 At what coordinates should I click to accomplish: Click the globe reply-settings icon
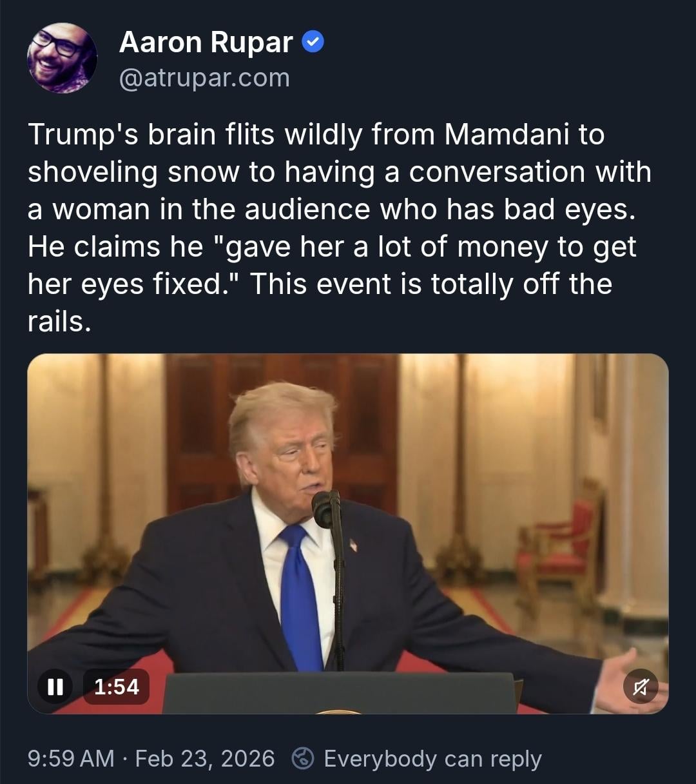coord(302,759)
